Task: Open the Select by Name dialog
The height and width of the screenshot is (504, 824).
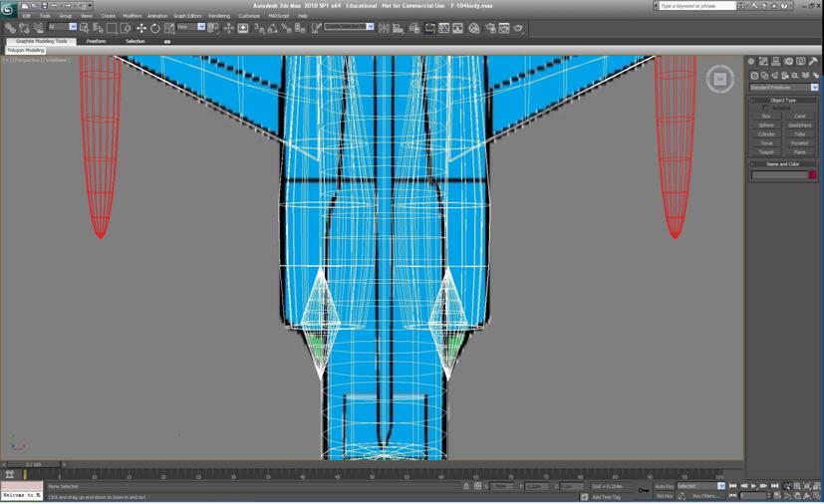Action: pos(98,28)
